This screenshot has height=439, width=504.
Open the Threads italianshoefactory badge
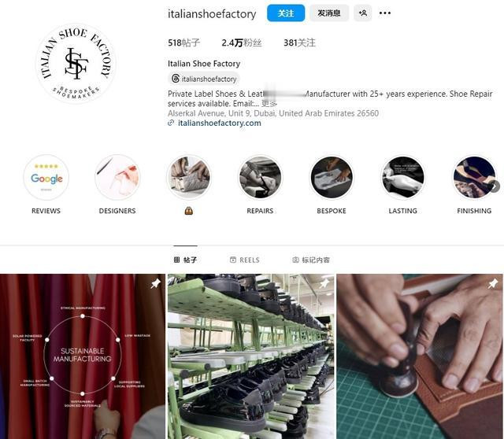(204, 79)
